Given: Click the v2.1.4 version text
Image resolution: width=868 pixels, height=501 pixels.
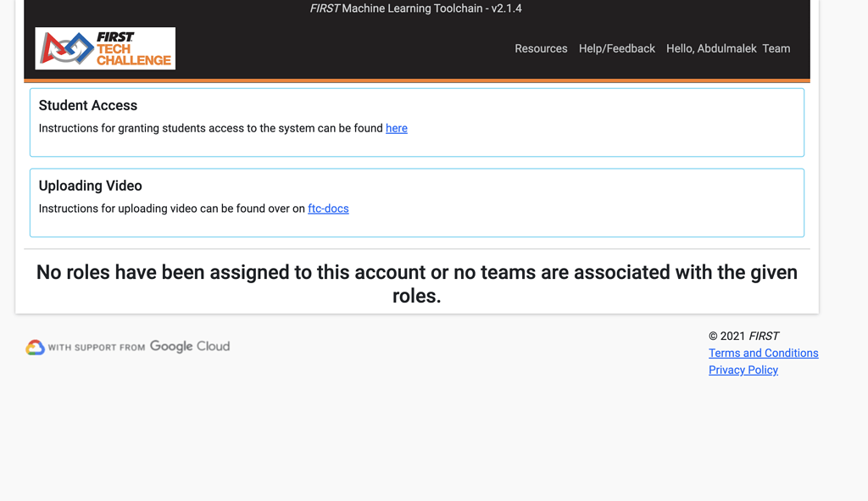Looking at the screenshot, I should tap(506, 8).
